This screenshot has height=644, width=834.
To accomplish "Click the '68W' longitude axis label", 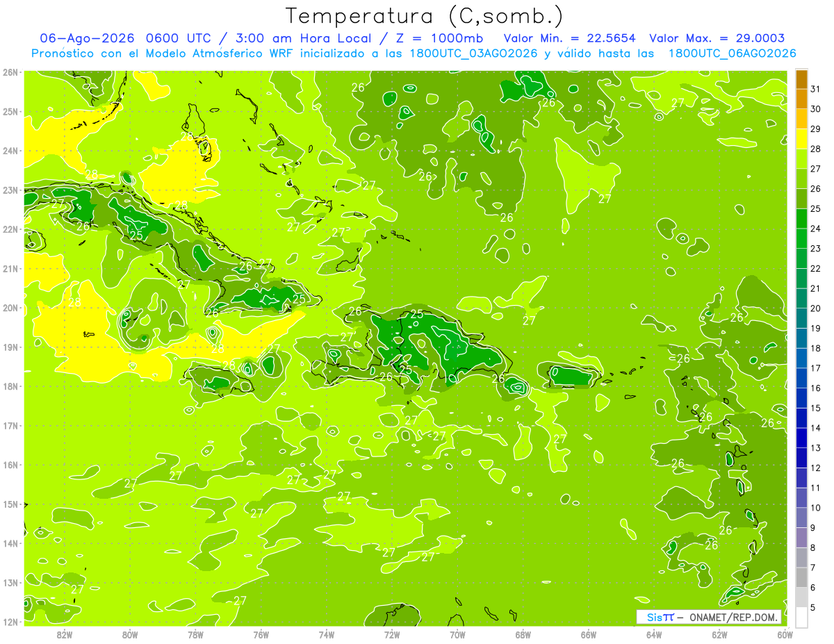I will coord(523,634).
